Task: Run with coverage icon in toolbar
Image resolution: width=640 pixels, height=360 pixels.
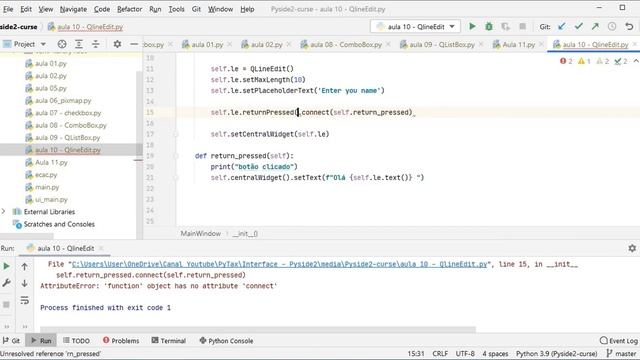Action: [505, 27]
